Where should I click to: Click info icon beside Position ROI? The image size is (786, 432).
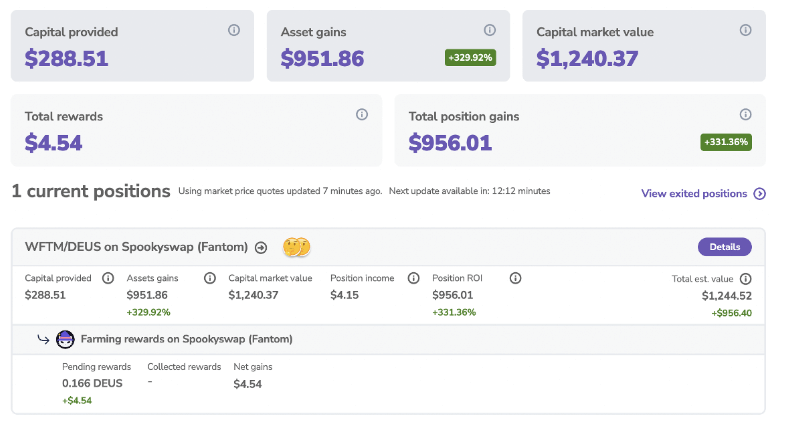click(x=516, y=278)
